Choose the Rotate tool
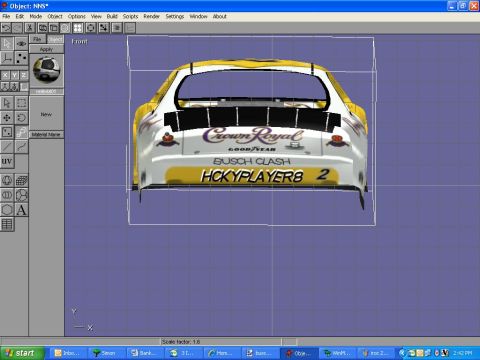The image size is (480, 360). (21, 118)
